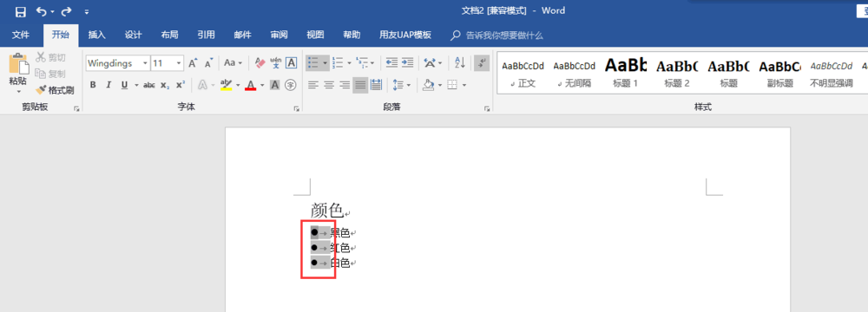Open the Quick Access Toolbar customize arrow
Screen dimensions: 868x312
pyautogui.click(x=87, y=11)
